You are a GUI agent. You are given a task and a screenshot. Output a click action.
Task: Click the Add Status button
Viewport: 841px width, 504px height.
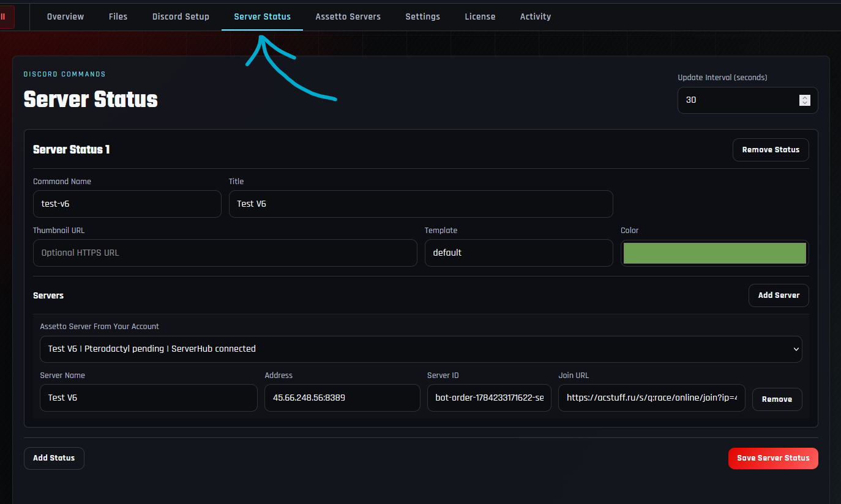(54, 458)
